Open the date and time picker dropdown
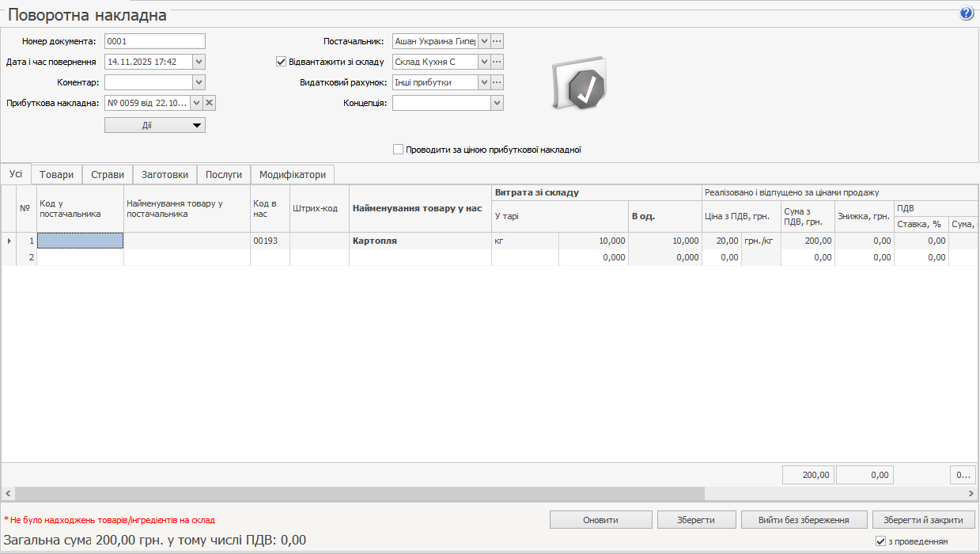This screenshot has width=980, height=554. click(x=199, y=62)
